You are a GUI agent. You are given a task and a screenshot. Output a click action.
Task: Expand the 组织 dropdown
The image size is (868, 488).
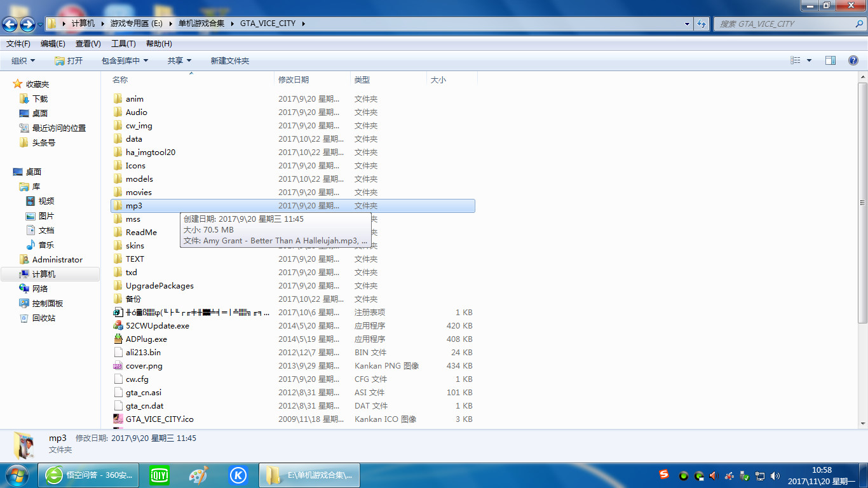(x=24, y=60)
